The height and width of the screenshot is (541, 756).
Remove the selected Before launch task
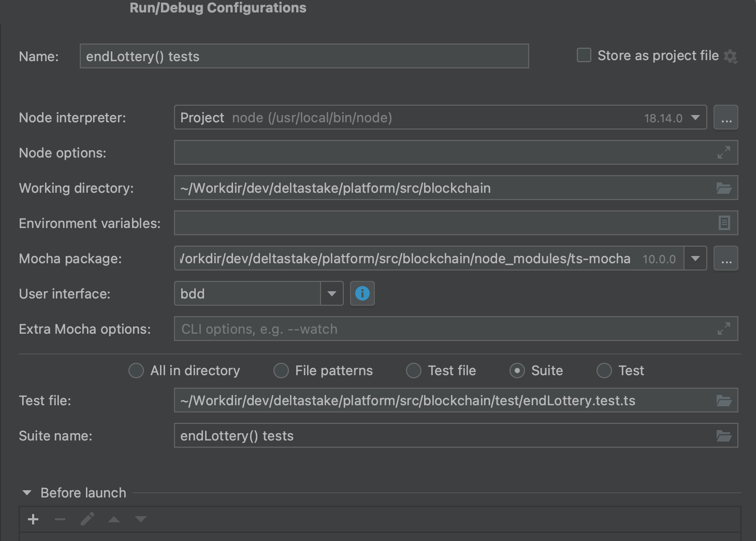60,519
